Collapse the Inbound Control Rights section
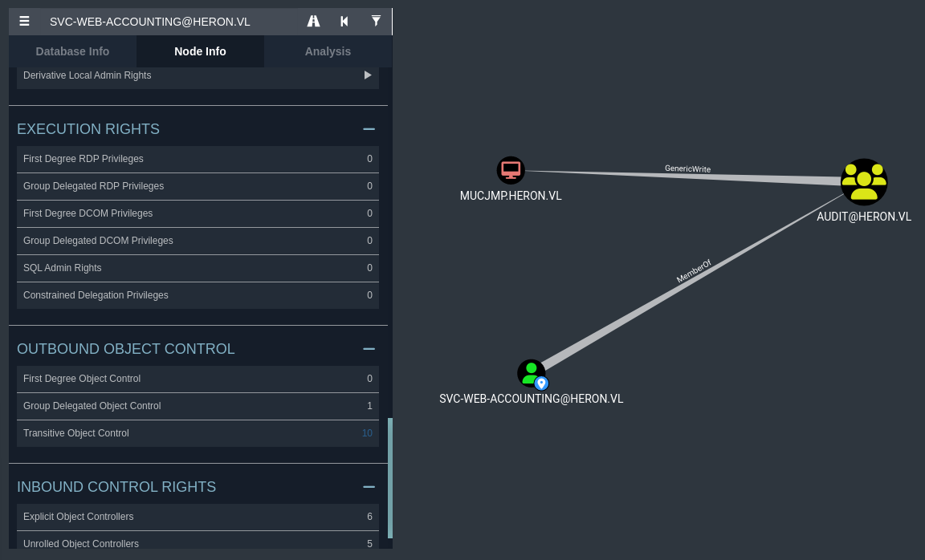 coord(369,487)
